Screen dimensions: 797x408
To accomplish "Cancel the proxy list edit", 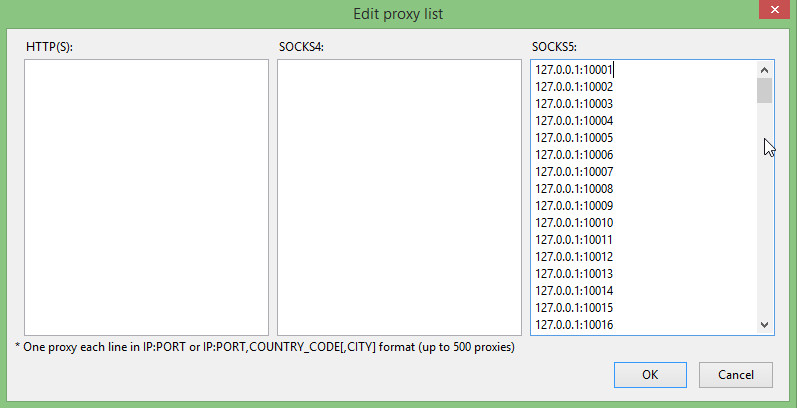I will [735, 375].
